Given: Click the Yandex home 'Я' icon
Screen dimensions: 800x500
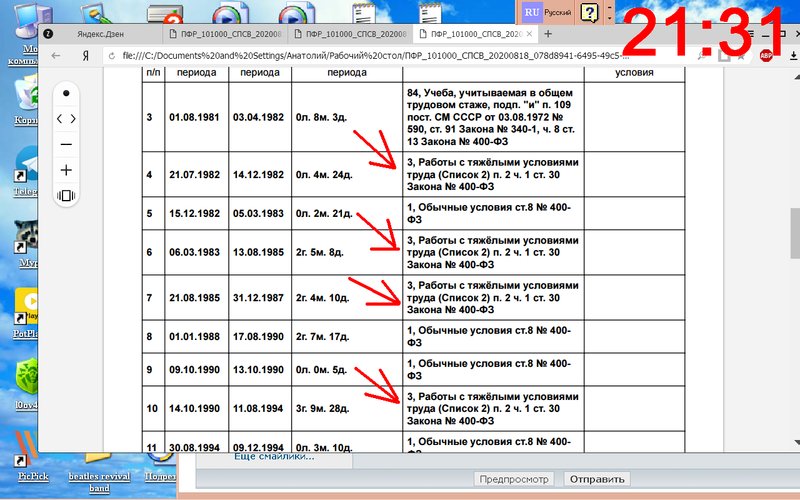Looking at the screenshot, I should tap(87, 57).
